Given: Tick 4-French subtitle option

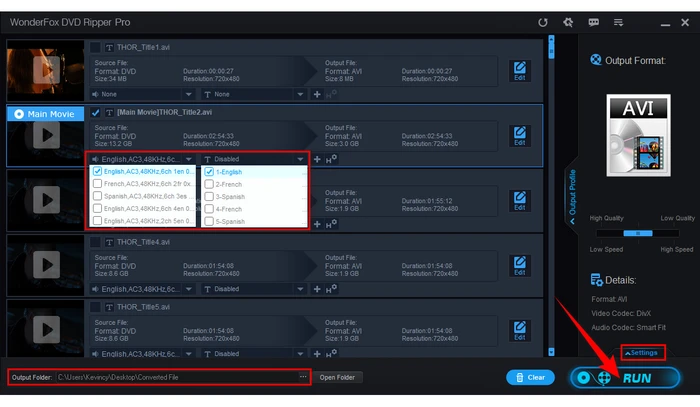Looking at the screenshot, I should pos(209,208).
